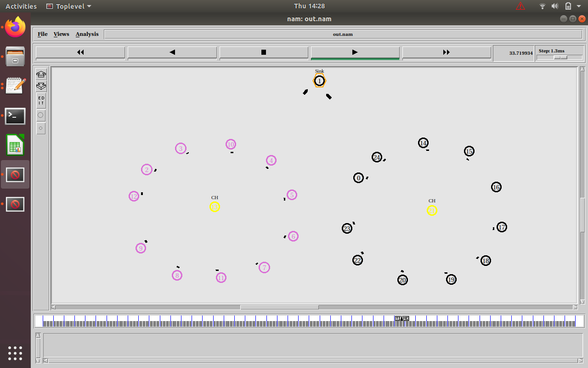Click the out.nam filename label

(x=343, y=34)
